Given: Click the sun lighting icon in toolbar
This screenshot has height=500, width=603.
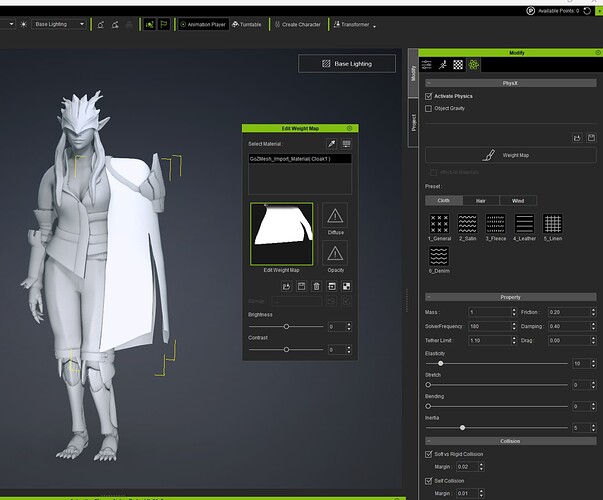Looking at the screenshot, I should pyautogui.click(x=23, y=24).
